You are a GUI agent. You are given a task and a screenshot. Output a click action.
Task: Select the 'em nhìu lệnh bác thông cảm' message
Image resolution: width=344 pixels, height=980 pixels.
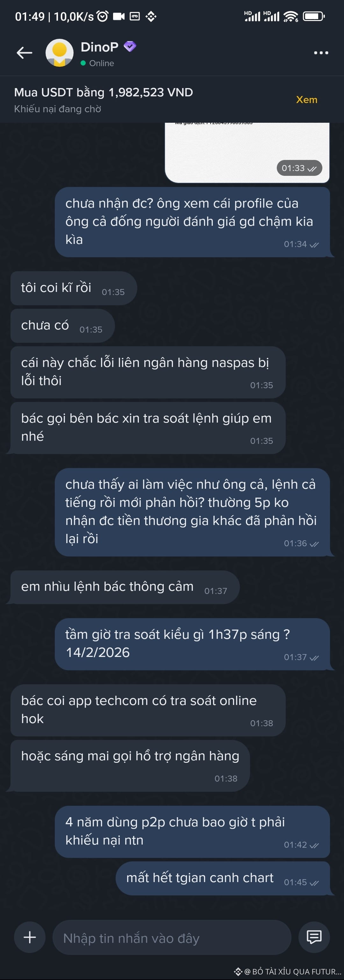pos(125,587)
